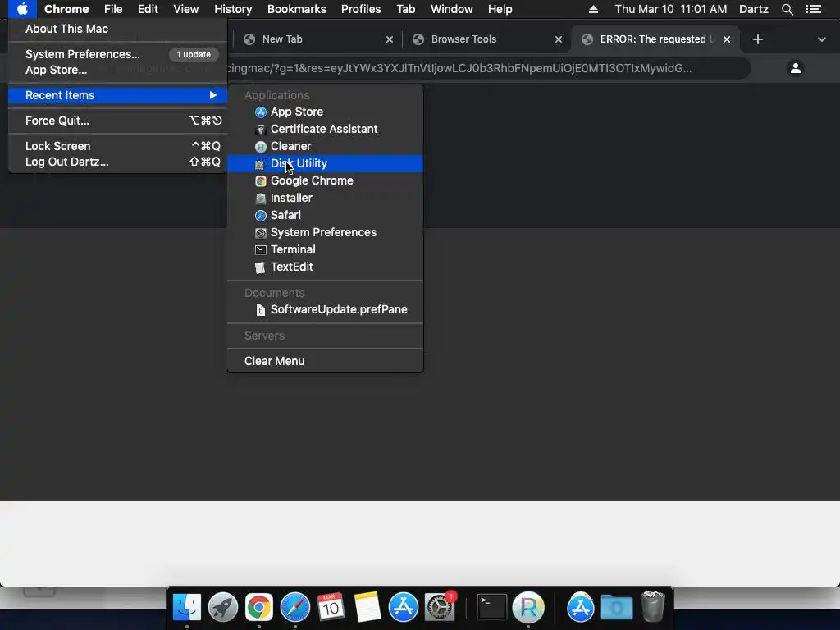Open Installer from Recent Items
Viewport: 840px width, 630px height.
pyautogui.click(x=325, y=198)
